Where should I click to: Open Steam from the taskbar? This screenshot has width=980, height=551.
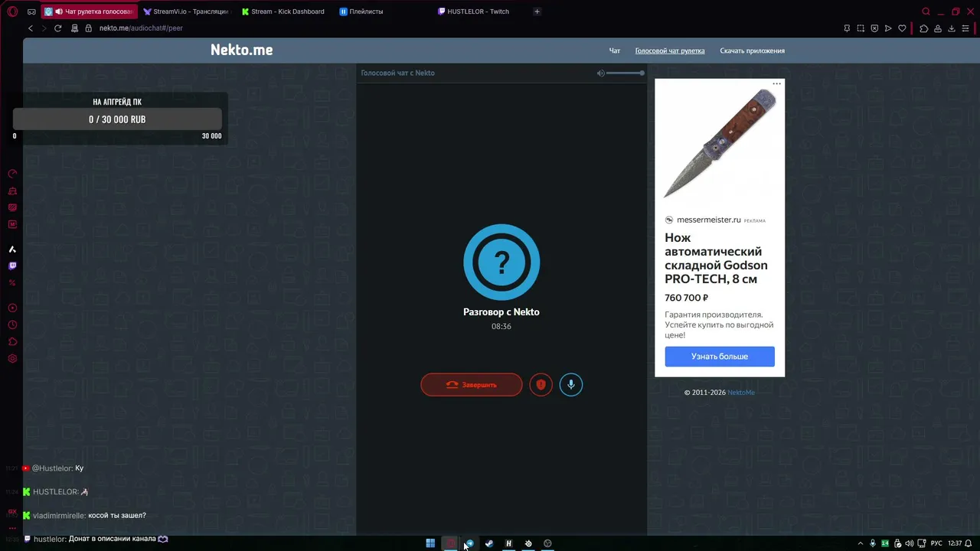click(x=489, y=543)
